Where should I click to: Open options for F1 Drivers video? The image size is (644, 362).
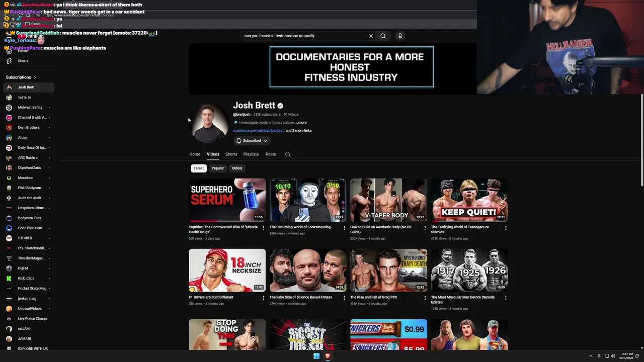[x=264, y=298]
